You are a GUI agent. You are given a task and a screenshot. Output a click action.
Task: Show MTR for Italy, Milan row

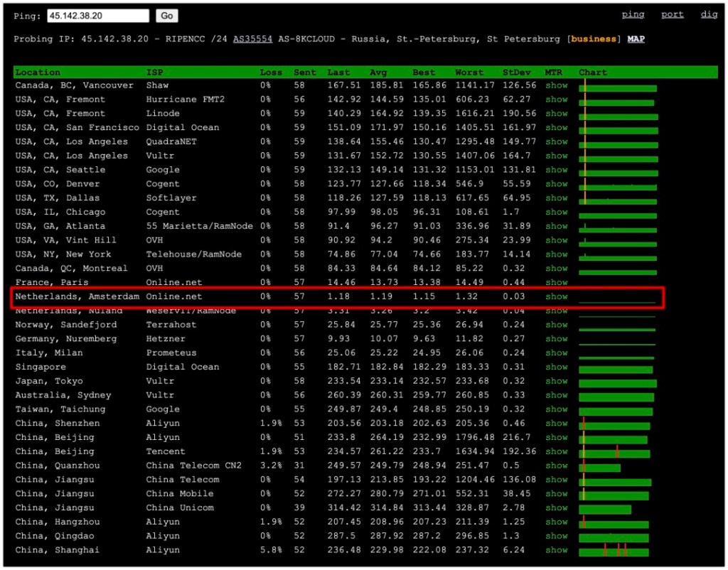(x=556, y=353)
